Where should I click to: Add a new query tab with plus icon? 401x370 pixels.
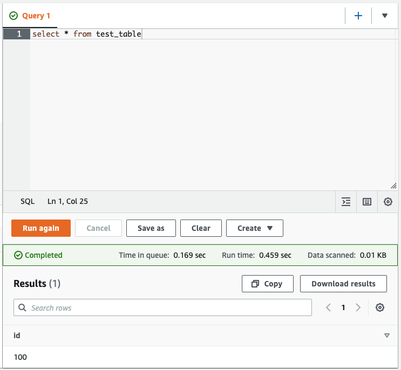coord(358,16)
